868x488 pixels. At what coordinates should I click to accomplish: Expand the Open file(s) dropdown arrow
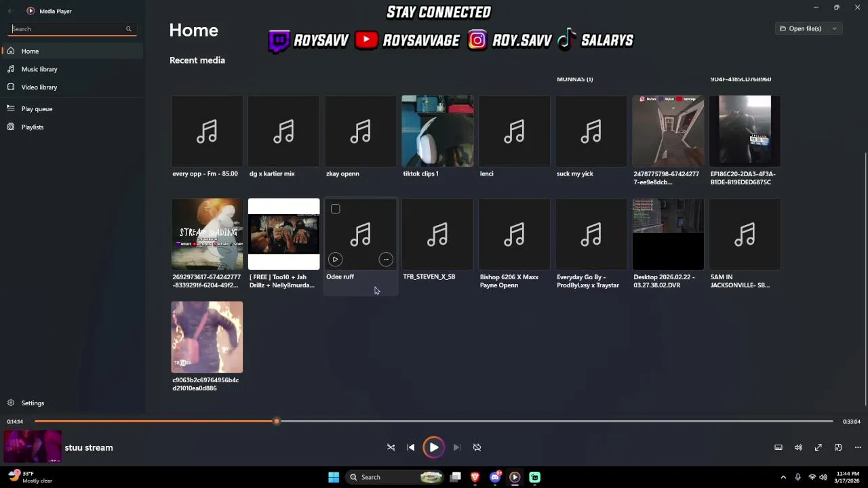tap(835, 28)
